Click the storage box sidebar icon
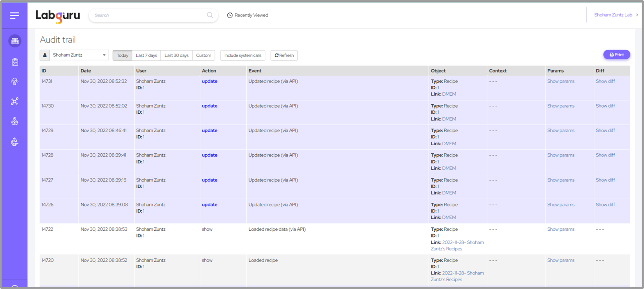 (15, 121)
